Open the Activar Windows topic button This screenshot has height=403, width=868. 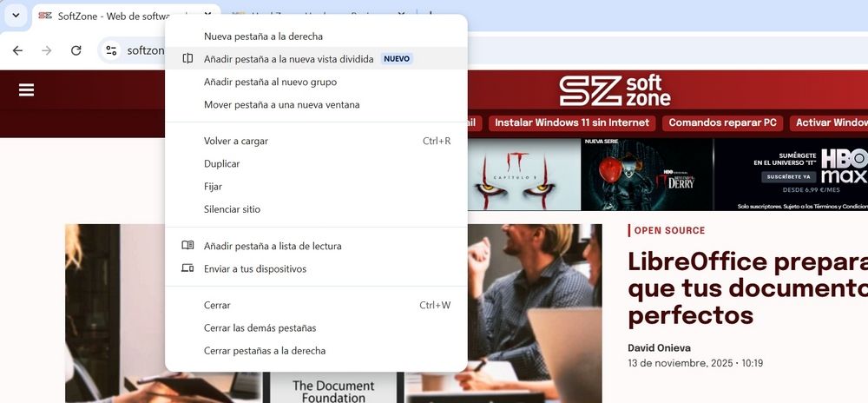pyautogui.click(x=829, y=122)
